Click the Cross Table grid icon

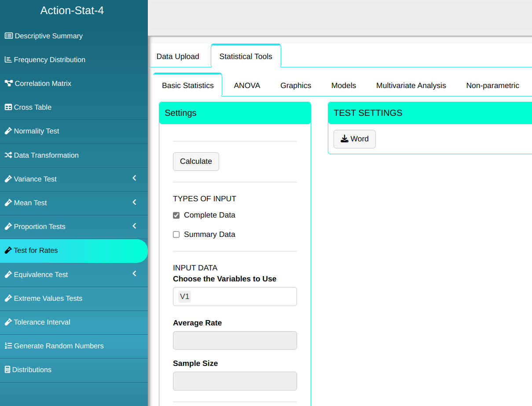coord(8,107)
